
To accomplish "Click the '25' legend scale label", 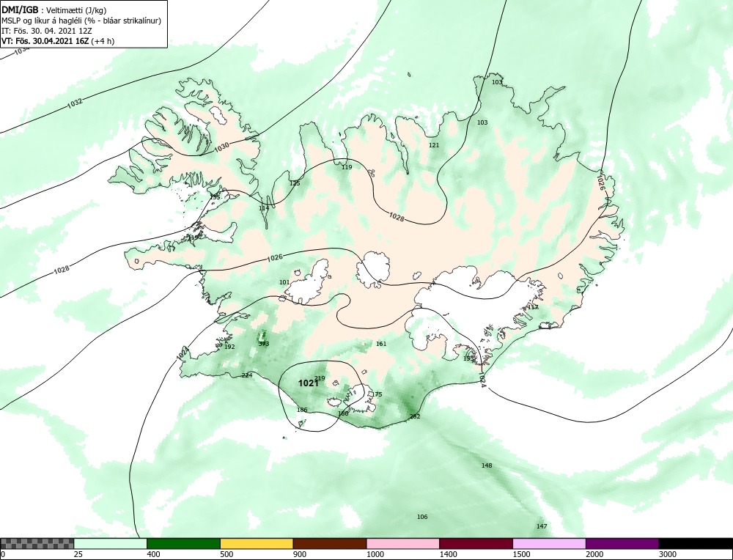I will pyautogui.click(x=78, y=554).
